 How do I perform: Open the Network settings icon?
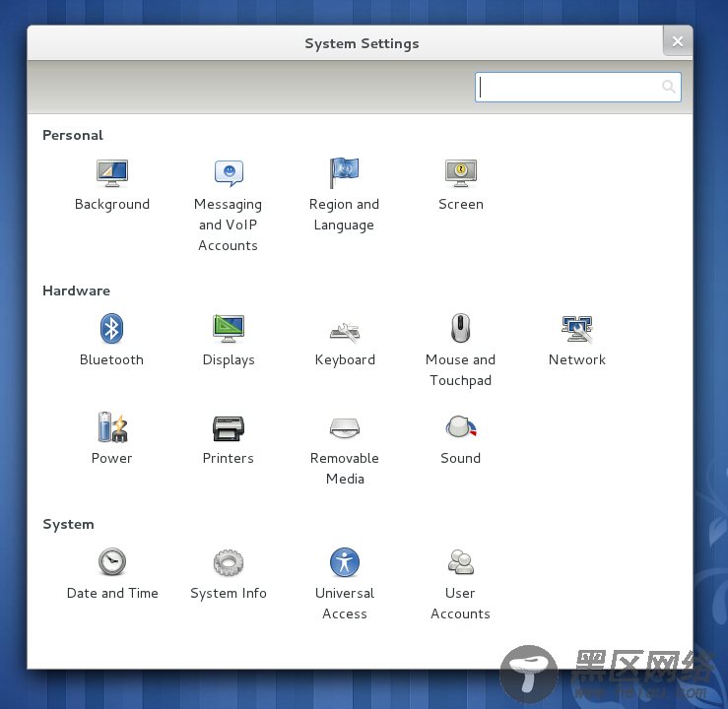coord(577,330)
